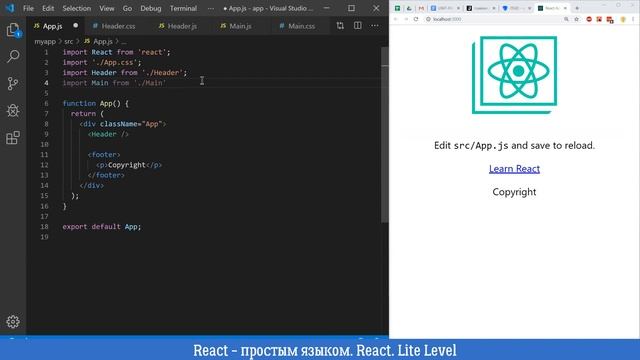Viewport: 640px width, 360px height.
Task: Expand the overflow menu bar ellipsis
Action: (211, 8)
